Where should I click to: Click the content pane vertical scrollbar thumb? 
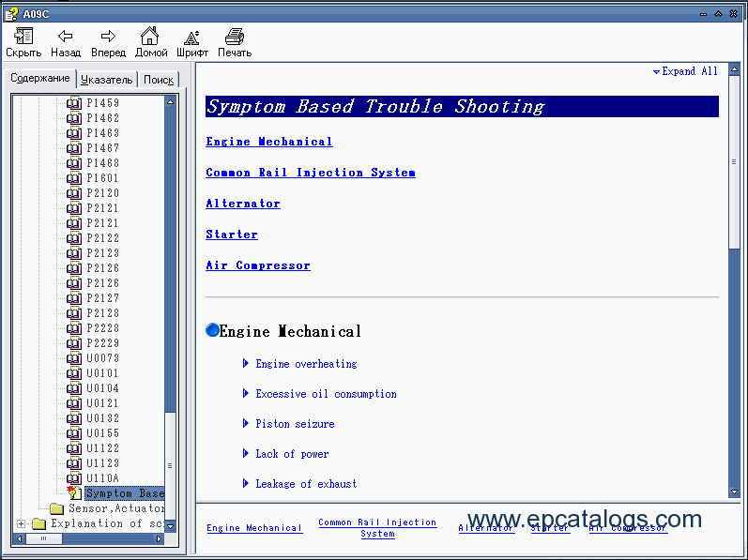pyautogui.click(x=734, y=162)
